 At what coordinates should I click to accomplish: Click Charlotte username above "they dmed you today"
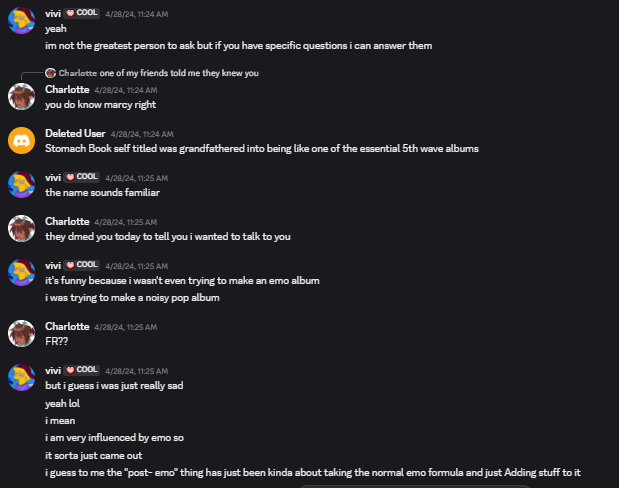66,221
